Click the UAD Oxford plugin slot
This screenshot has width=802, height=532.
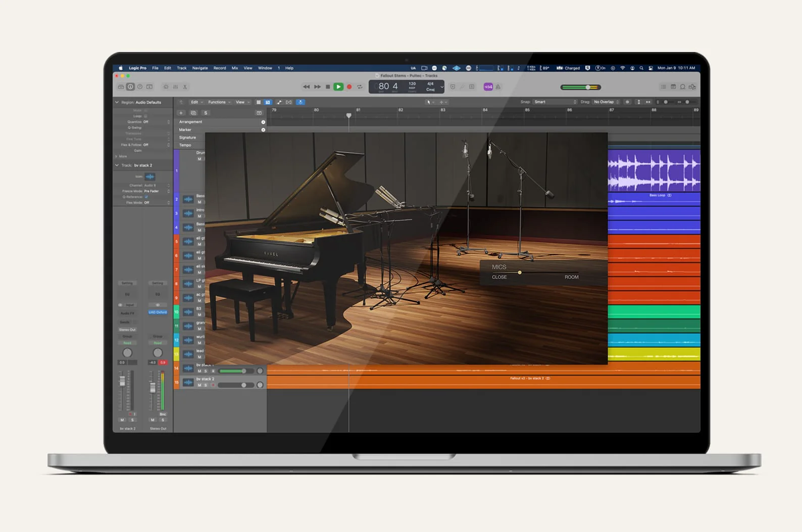pyautogui.click(x=158, y=312)
